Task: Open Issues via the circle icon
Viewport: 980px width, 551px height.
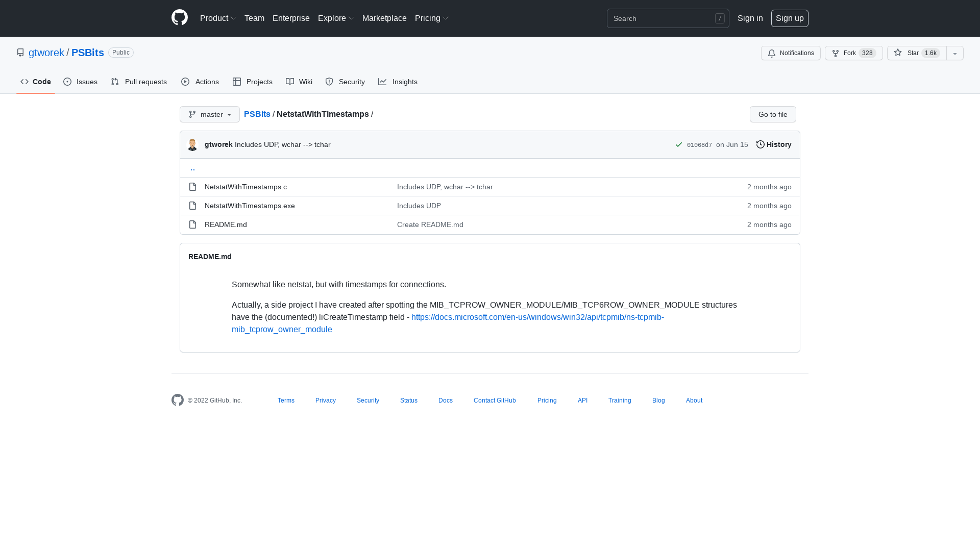Action: (67, 82)
